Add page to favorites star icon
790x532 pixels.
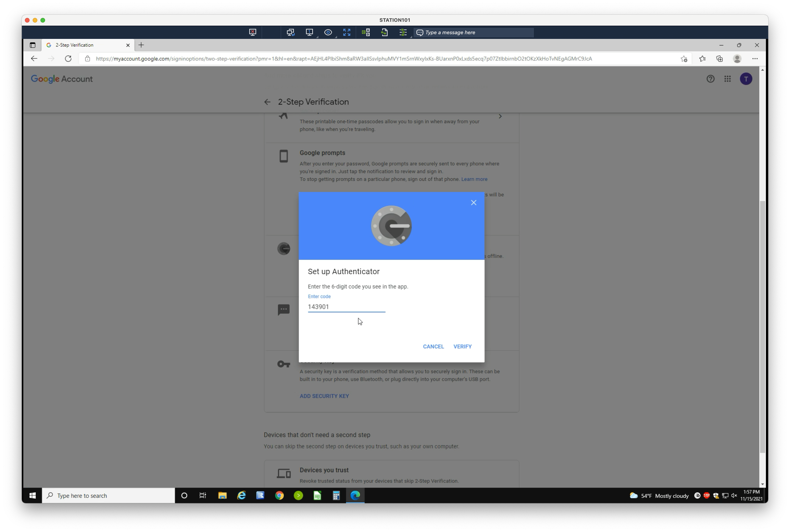pyautogui.click(x=683, y=59)
